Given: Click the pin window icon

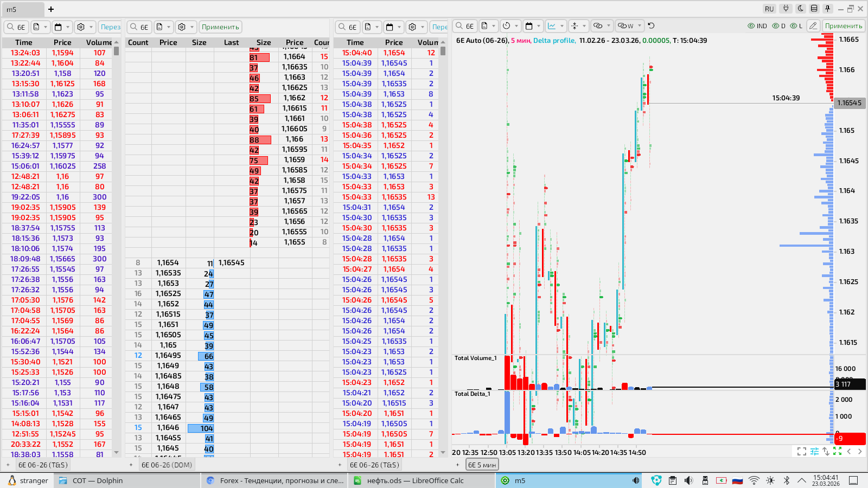Looking at the screenshot, I should [828, 9].
